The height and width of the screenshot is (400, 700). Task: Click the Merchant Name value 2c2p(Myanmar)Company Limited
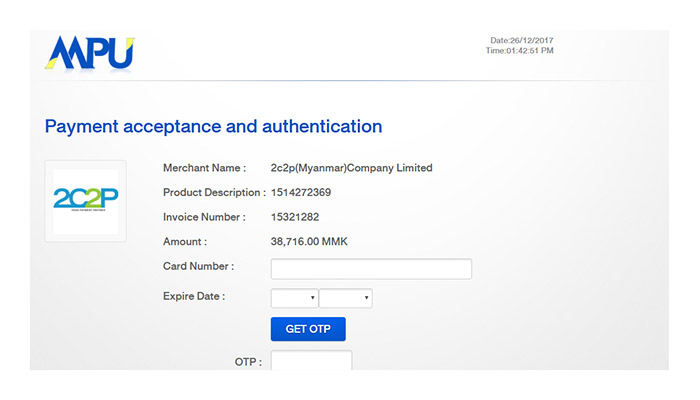coord(351,168)
